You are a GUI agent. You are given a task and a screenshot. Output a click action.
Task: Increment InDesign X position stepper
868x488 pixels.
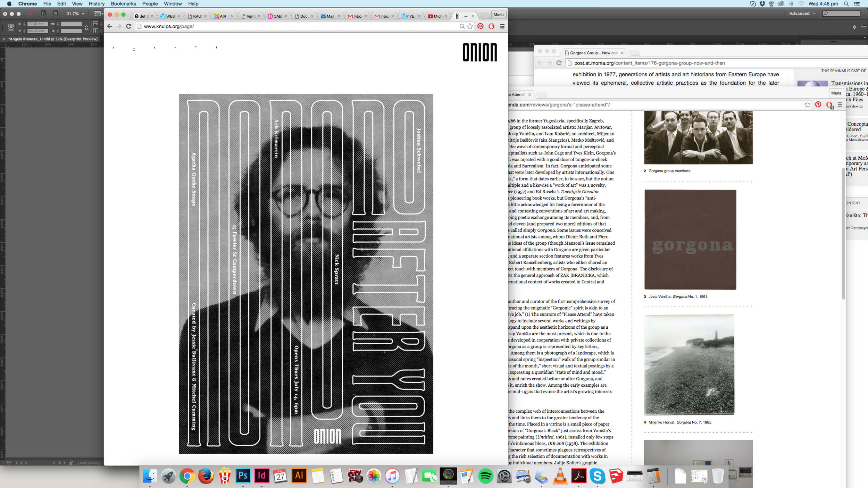[x=24, y=23]
